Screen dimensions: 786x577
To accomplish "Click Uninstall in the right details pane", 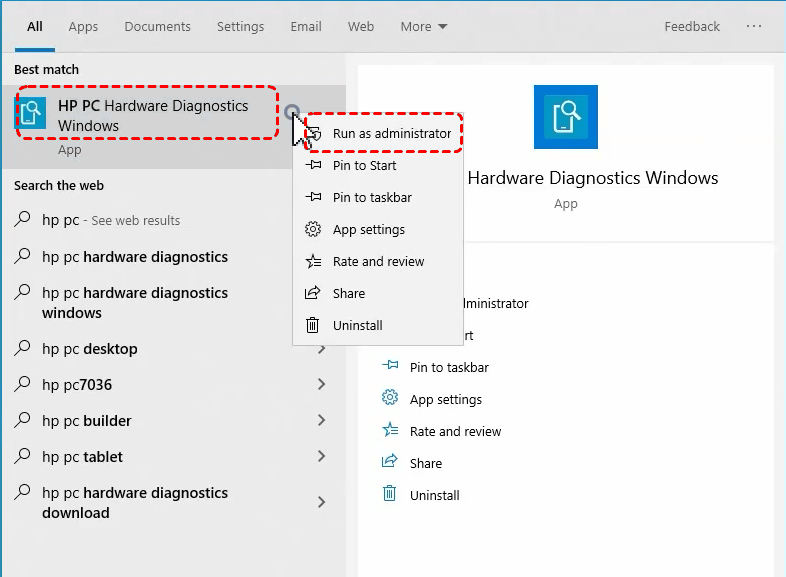I will click(x=434, y=495).
